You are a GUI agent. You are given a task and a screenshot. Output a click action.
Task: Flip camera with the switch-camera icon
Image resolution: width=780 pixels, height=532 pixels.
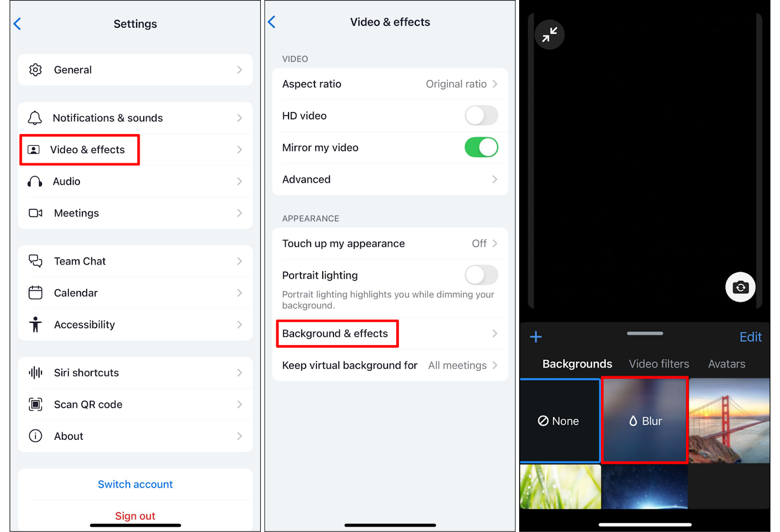click(740, 287)
